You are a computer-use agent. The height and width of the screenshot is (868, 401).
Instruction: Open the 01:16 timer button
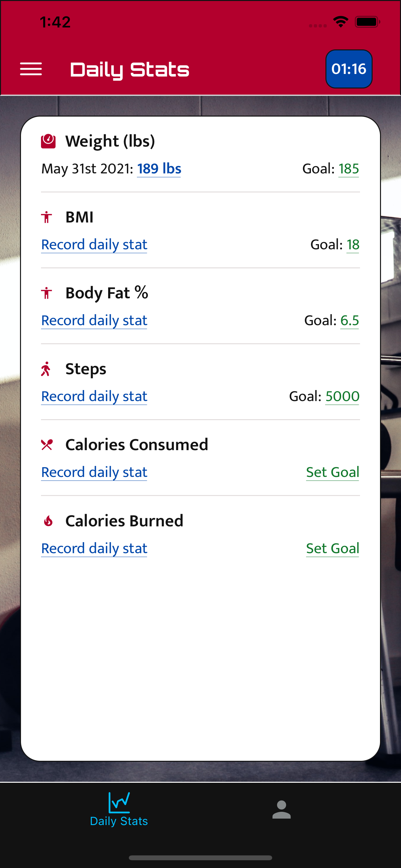[x=349, y=69]
